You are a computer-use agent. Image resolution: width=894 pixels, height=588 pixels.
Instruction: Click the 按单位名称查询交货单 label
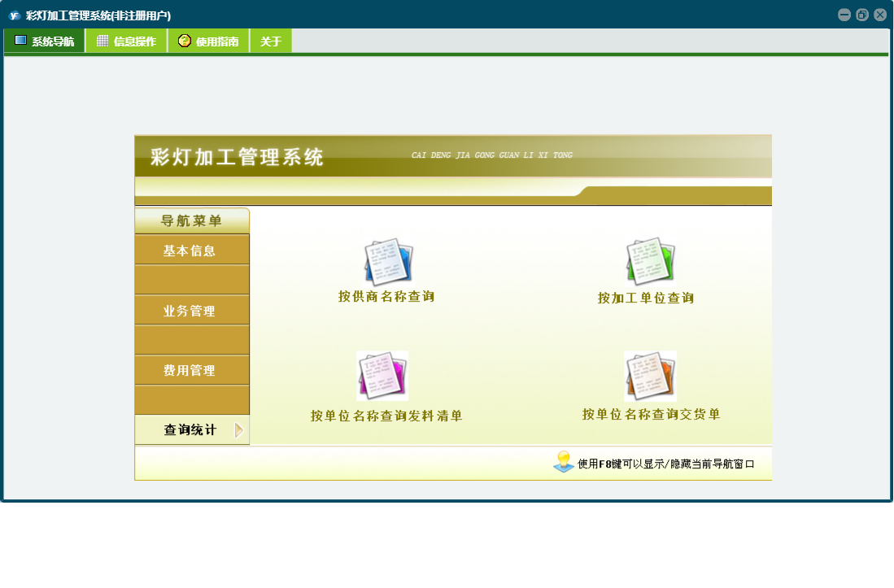click(651, 414)
